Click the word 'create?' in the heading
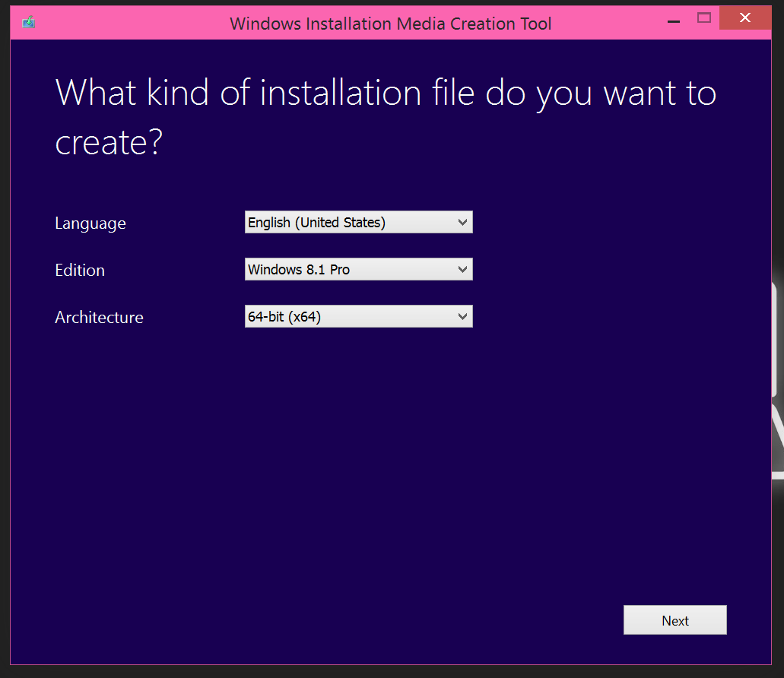Screen dimensions: 784x678 pos(109,142)
